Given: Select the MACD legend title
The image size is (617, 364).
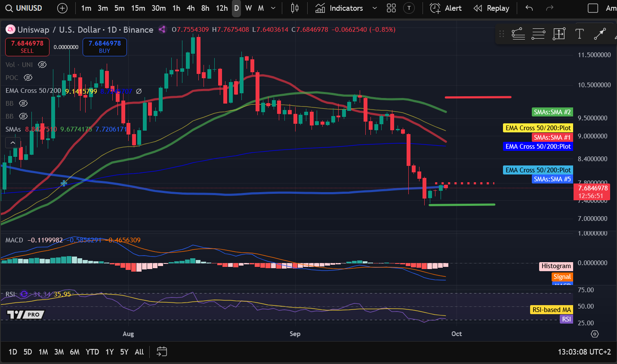Looking at the screenshot, I should tap(14, 240).
